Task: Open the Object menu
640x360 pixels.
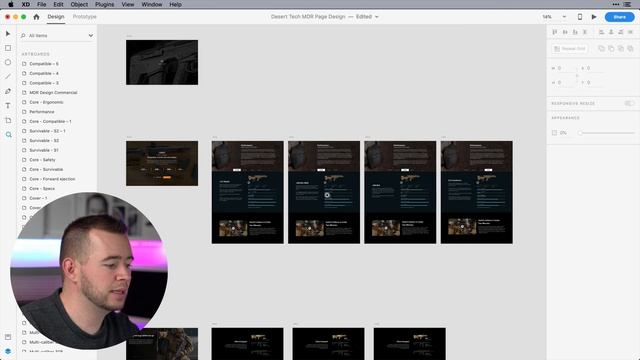Action: tap(79, 4)
